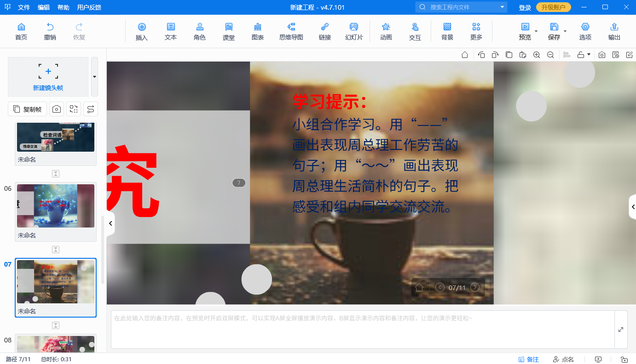Open the 动画 animation editor

pos(386,31)
